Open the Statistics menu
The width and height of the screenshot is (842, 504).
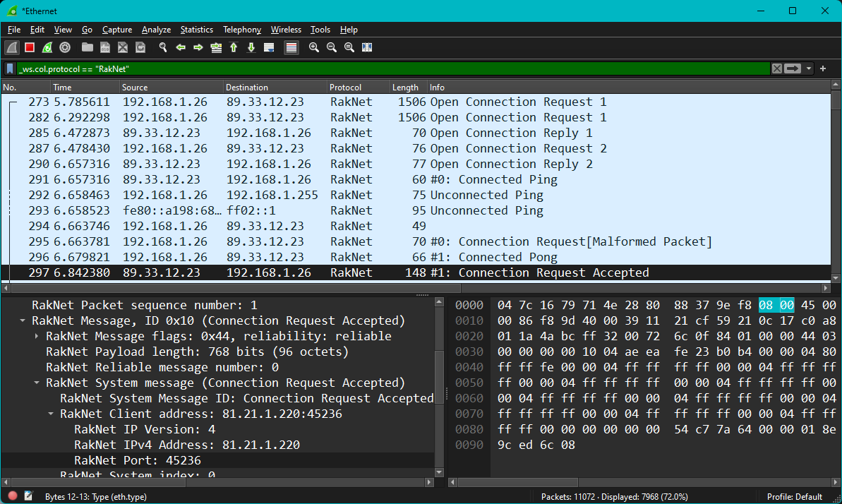196,30
